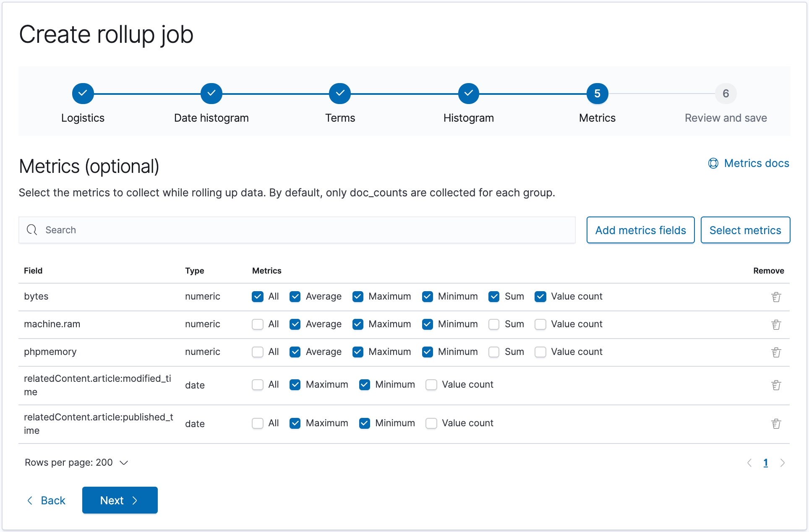Click the Metrics docs help icon
The image size is (809, 532).
pos(713,163)
